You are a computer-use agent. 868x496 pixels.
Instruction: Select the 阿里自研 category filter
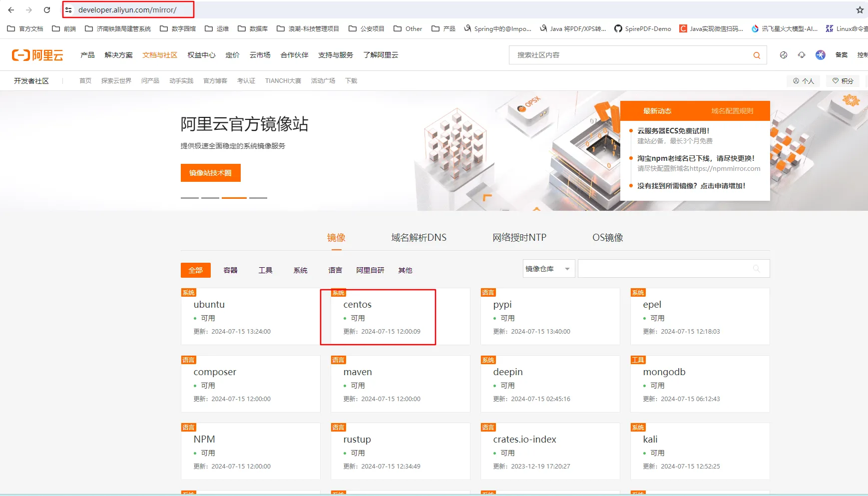click(370, 270)
